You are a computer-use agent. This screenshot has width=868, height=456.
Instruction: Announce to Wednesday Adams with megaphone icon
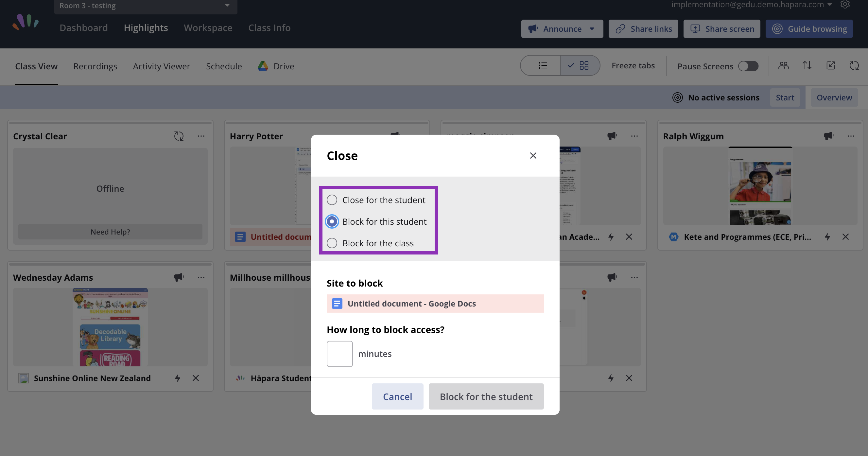(x=179, y=277)
